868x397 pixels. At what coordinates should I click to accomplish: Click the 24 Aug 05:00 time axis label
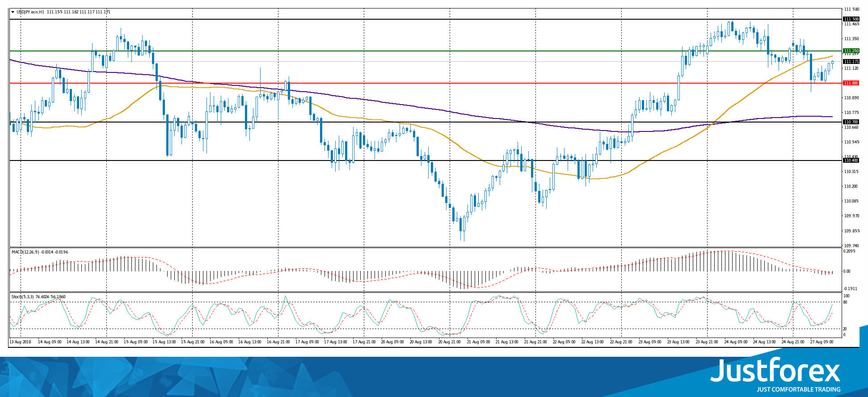736,342
